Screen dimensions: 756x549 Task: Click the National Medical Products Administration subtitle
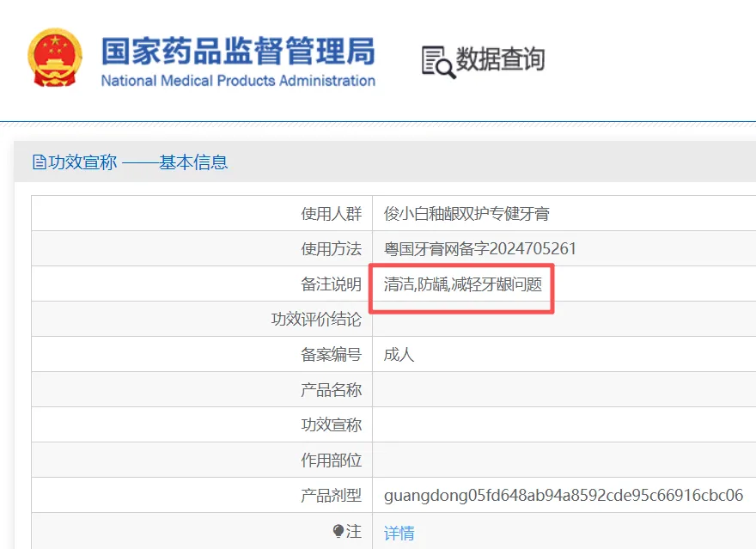point(238,81)
